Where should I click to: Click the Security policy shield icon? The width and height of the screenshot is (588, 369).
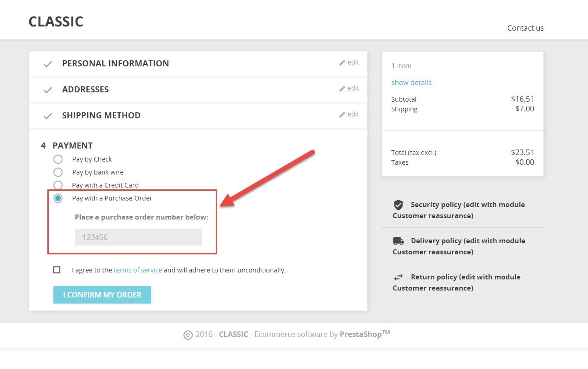coord(398,205)
